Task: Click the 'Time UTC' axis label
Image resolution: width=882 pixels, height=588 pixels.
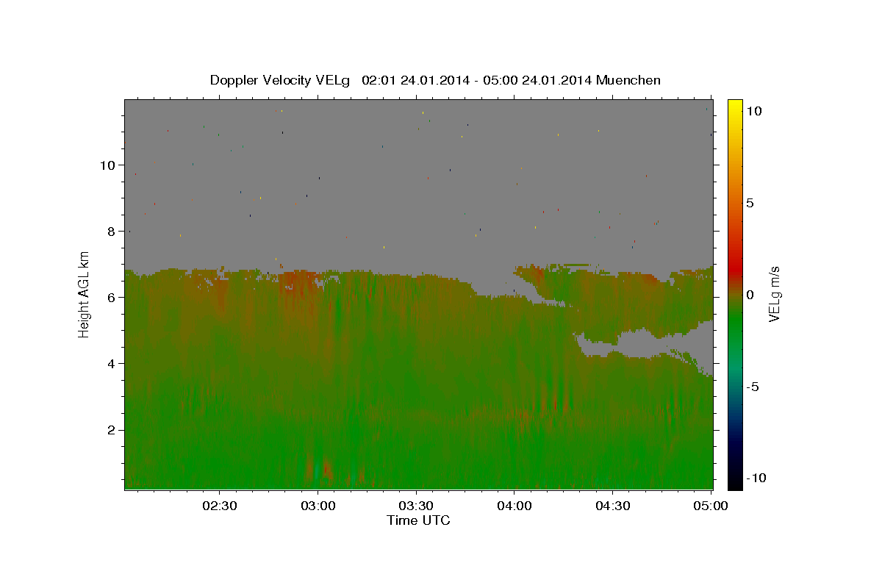Action: 418,520
